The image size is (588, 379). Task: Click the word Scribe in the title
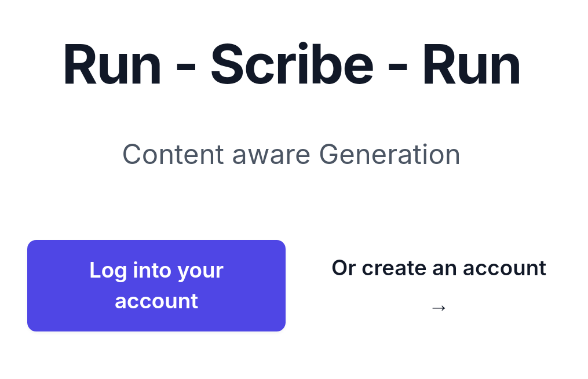292,64
